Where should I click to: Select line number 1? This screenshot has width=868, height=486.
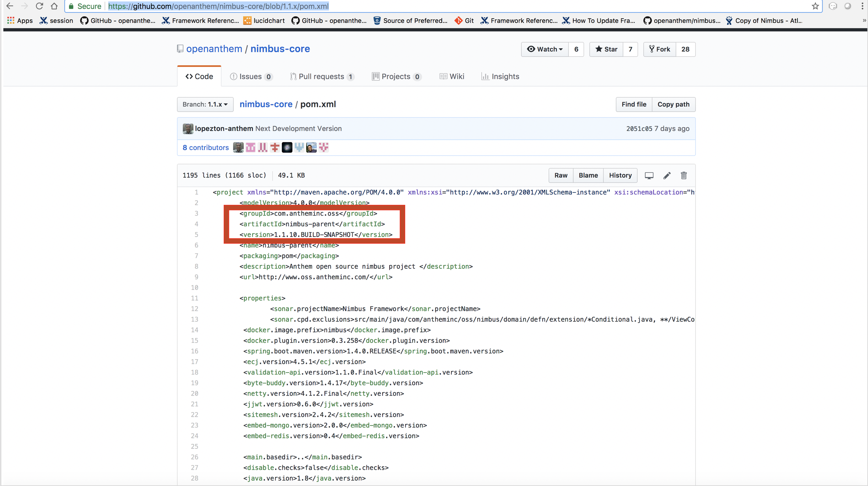(196, 192)
